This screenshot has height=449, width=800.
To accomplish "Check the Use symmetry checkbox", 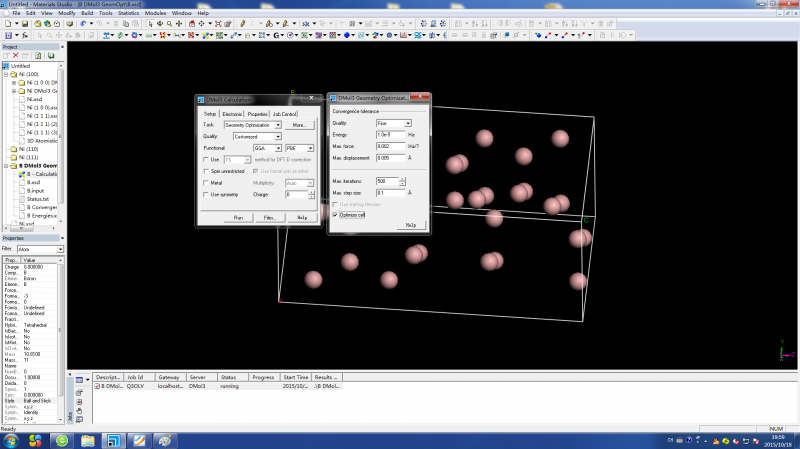I will 206,194.
